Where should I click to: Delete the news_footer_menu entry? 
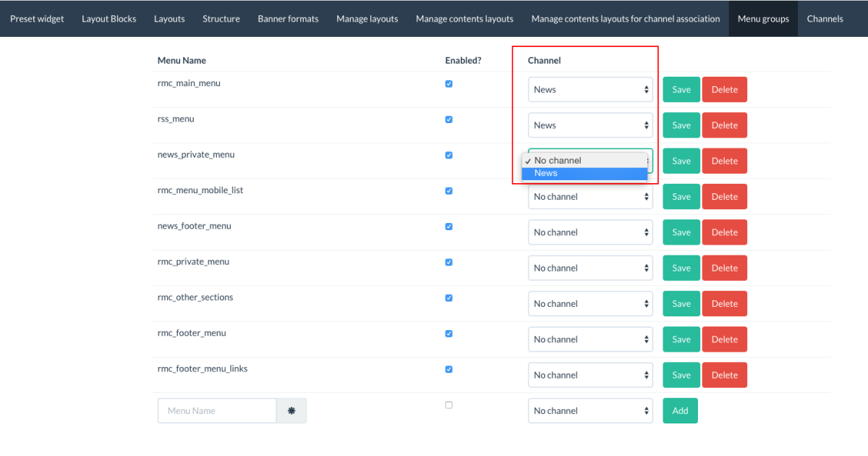tap(724, 232)
